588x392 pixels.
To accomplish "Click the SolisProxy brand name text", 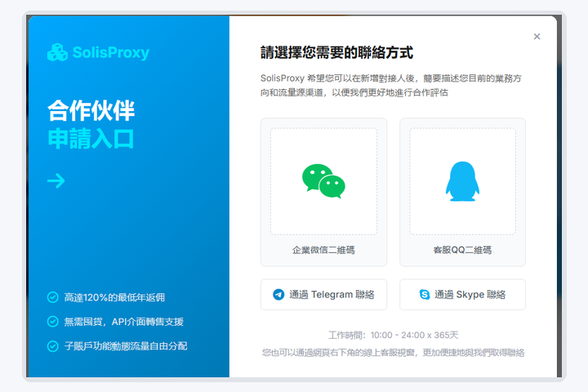I will [x=110, y=52].
